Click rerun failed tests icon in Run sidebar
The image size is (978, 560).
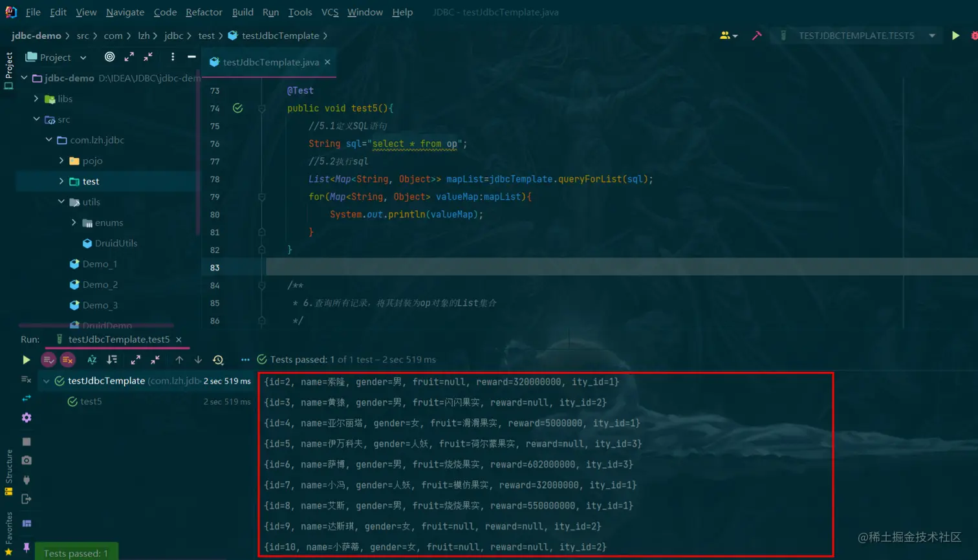(x=26, y=380)
